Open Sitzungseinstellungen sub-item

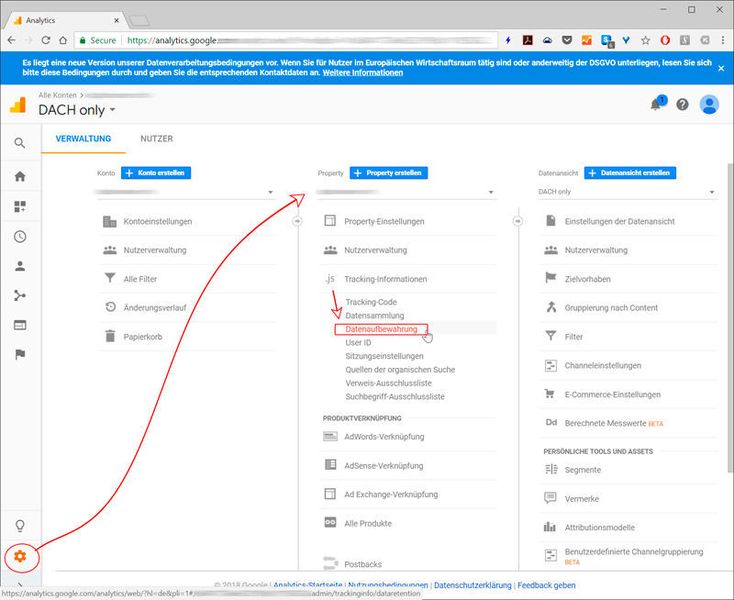click(x=384, y=356)
